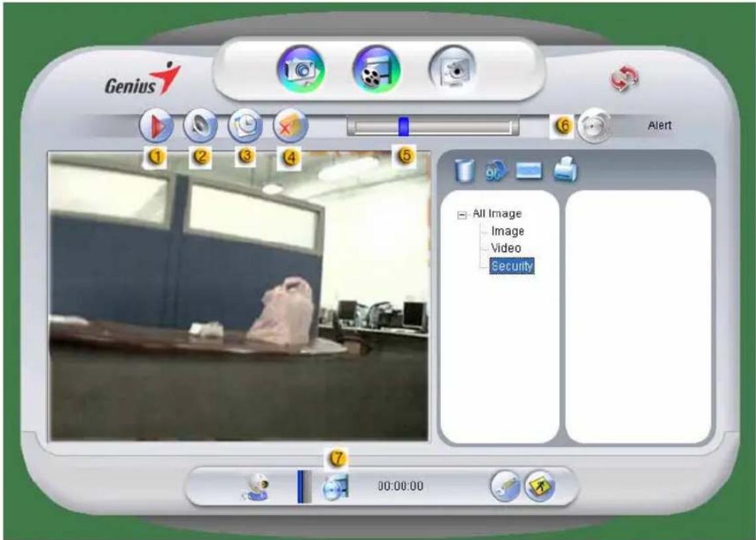Delete selected file with trash can icon
The width and height of the screenshot is (756, 540).
[465, 170]
